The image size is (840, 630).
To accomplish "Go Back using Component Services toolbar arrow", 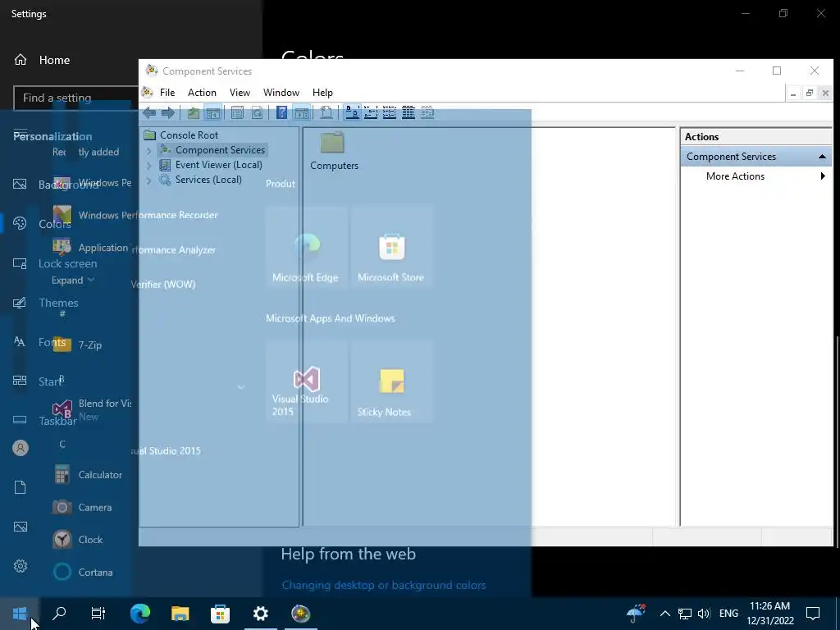I will [x=149, y=112].
